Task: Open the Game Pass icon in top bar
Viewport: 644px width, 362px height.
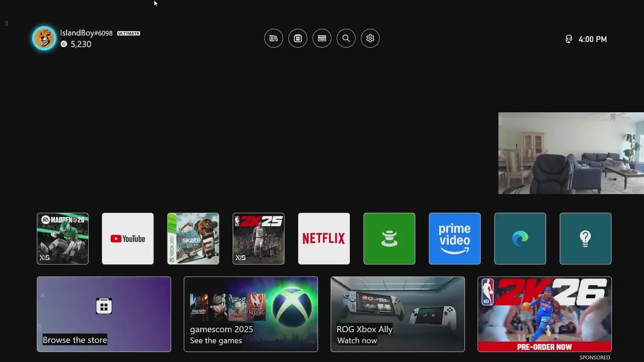Action: click(x=322, y=38)
